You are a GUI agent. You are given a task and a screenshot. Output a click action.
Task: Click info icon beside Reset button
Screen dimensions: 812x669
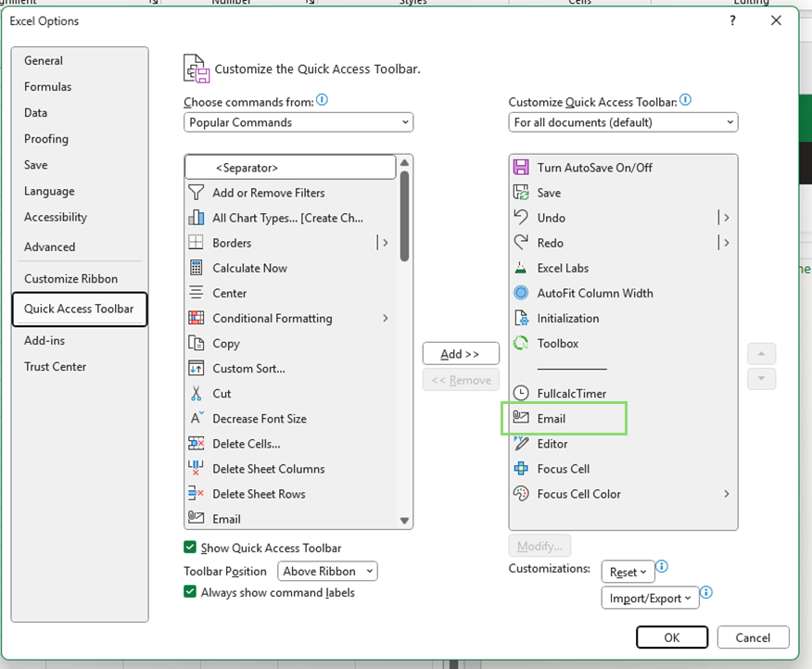click(662, 566)
